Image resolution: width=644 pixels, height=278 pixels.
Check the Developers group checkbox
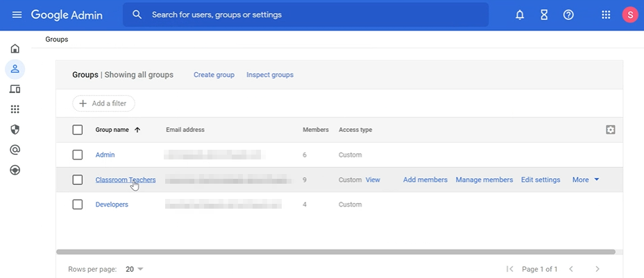pos(78,205)
